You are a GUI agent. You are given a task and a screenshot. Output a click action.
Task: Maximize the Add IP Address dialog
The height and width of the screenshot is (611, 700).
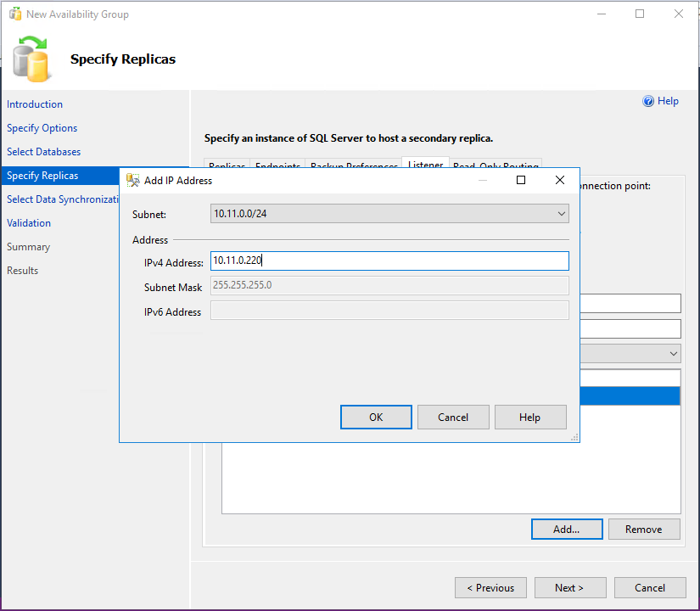coord(521,180)
